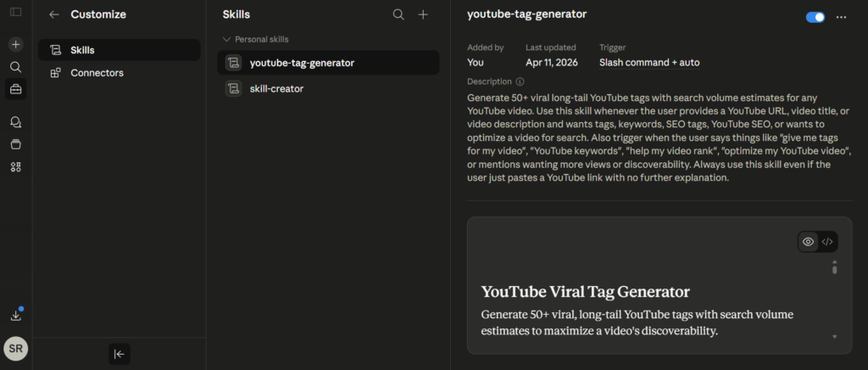Select Skills in Customize menu
The image size is (868, 370).
click(x=119, y=50)
